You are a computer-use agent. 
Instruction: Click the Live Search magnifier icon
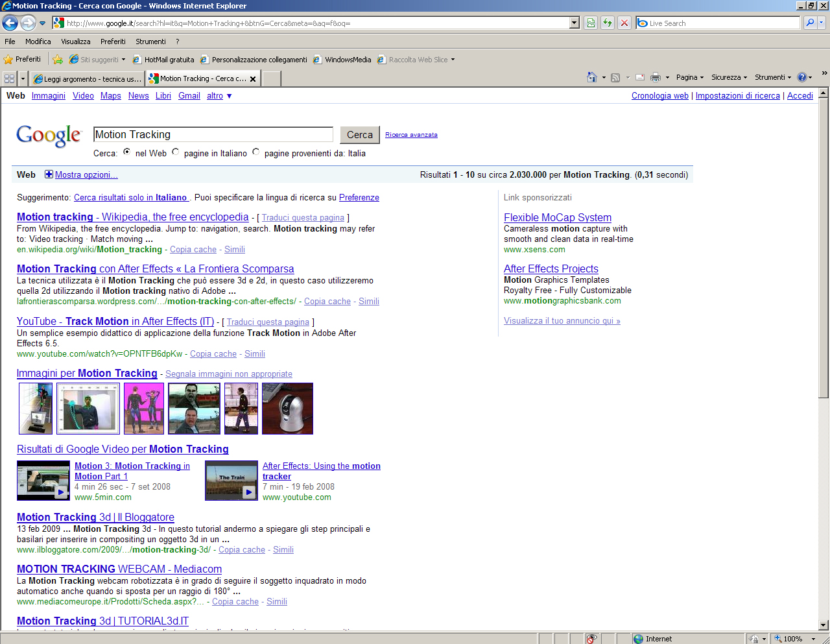(810, 23)
